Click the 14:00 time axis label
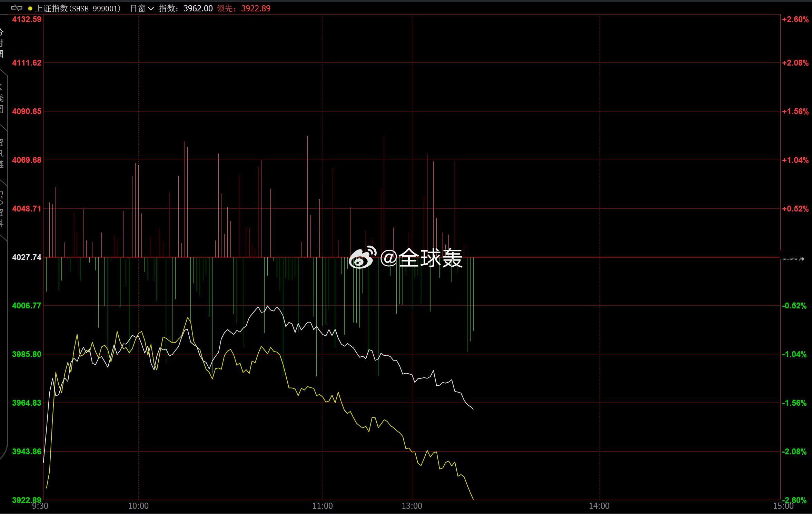The height and width of the screenshot is (514, 812). pyautogui.click(x=599, y=506)
